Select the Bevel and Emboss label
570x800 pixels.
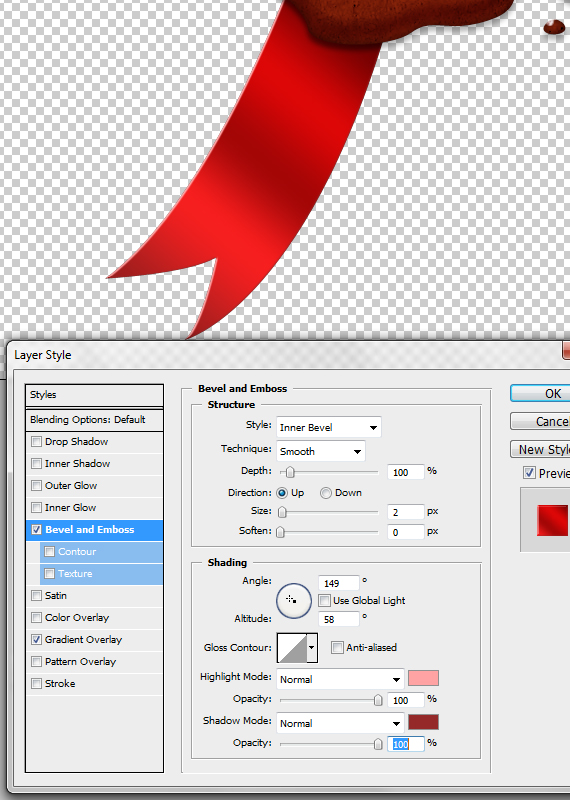[90, 530]
